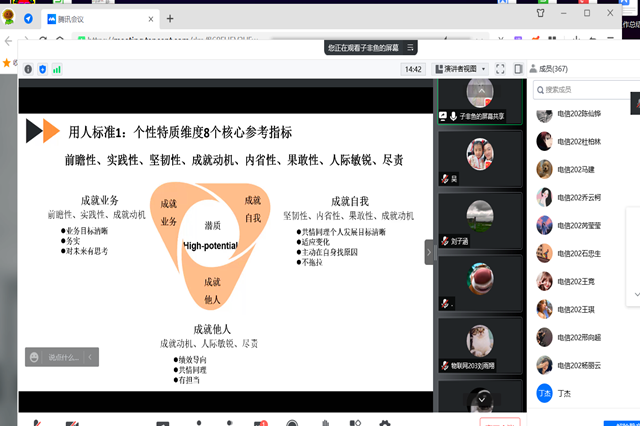Click the meeting info icon
The image size is (640, 426).
click(x=27, y=69)
